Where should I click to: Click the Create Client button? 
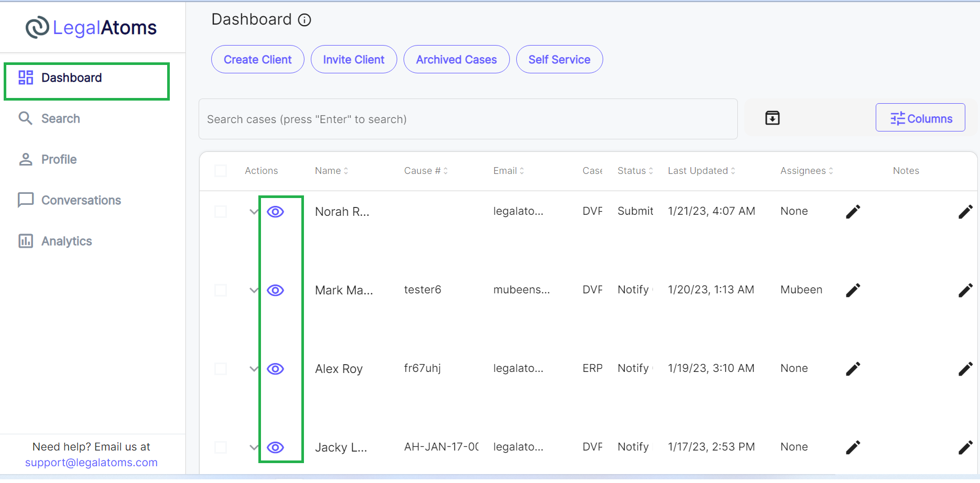[x=258, y=59]
